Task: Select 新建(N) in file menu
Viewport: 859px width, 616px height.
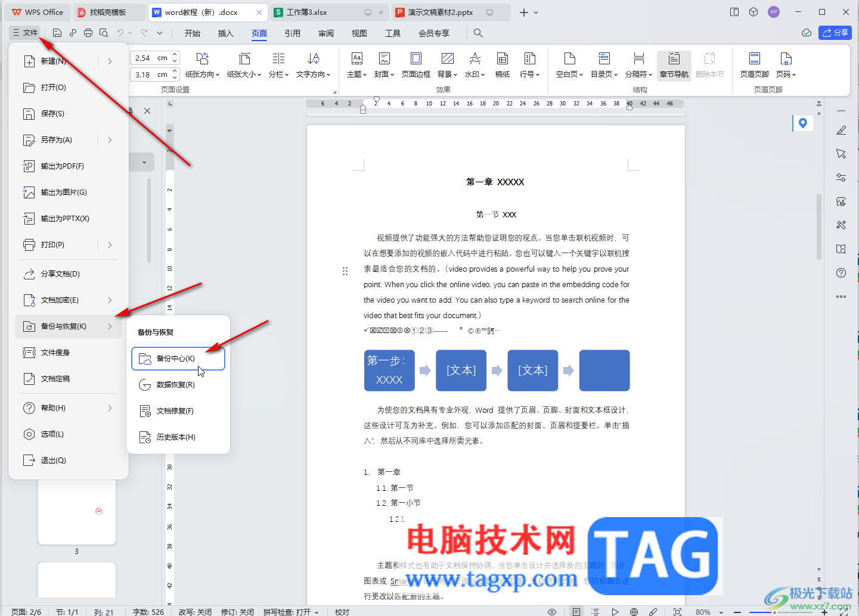Action: click(54, 61)
